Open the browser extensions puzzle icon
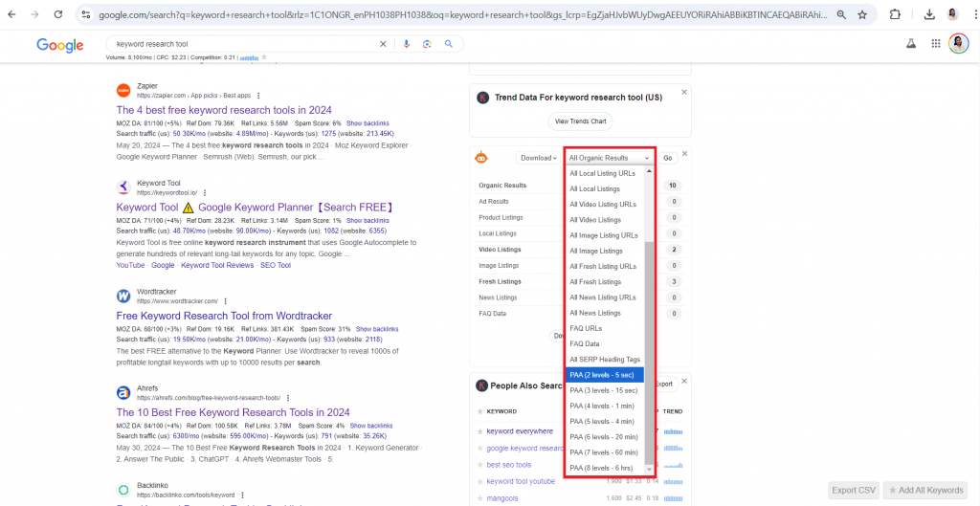Image resolution: width=980 pixels, height=506 pixels. click(895, 14)
